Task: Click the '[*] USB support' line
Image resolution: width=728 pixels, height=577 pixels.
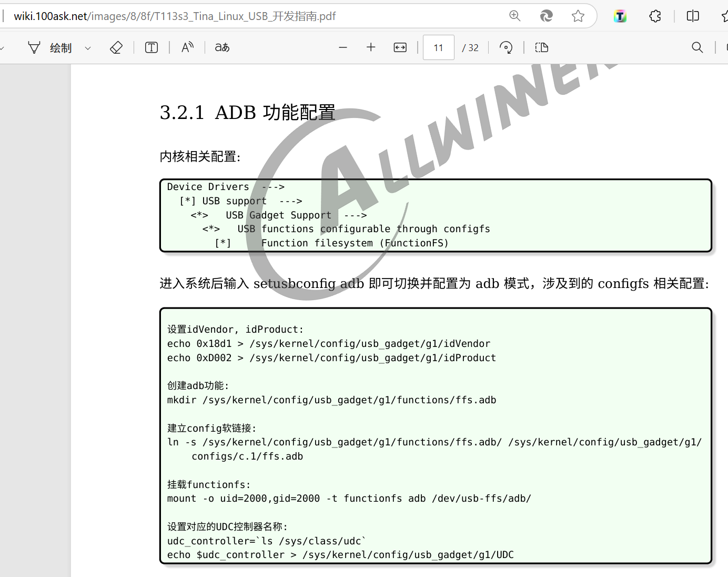Action: [240, 201]
